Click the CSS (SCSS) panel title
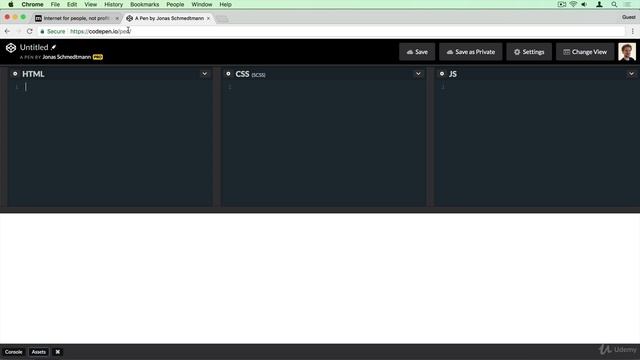 pos(250,74)
